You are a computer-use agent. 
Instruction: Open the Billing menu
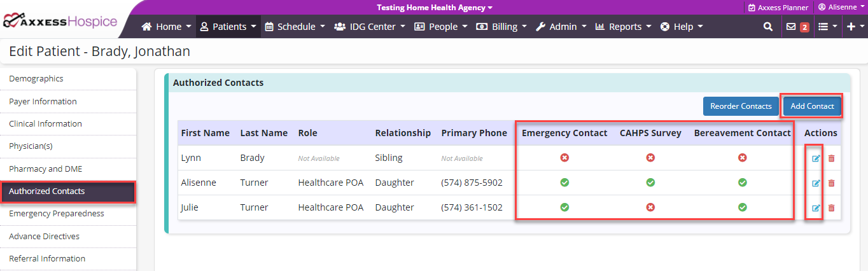click(x=501, y=27)
